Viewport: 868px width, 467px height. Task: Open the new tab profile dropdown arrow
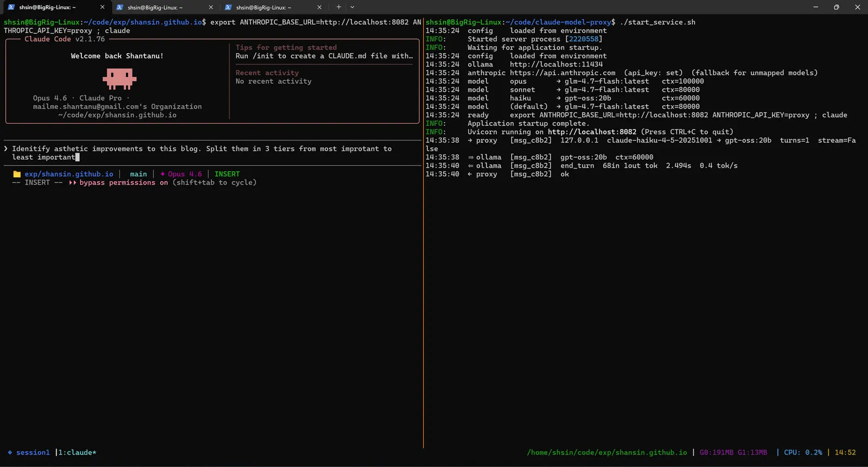(352, 7)
